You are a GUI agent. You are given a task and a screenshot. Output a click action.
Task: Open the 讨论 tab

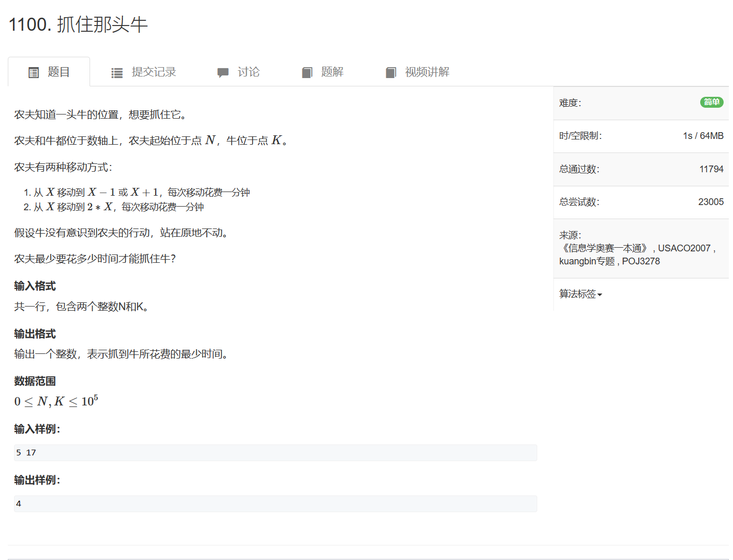238,72
